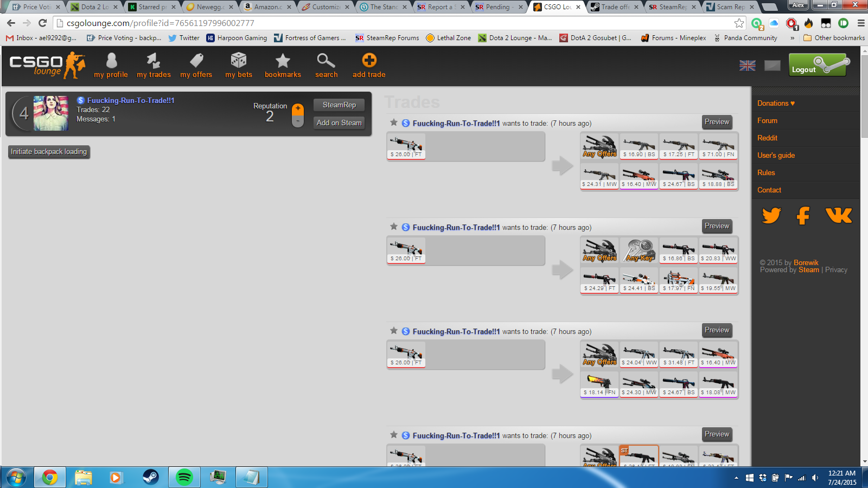The height and width of the screenshot is (488, 868).
Task: Upvote reputation with the orange plus
Action: pyautogui.click(x=298, y=109)
